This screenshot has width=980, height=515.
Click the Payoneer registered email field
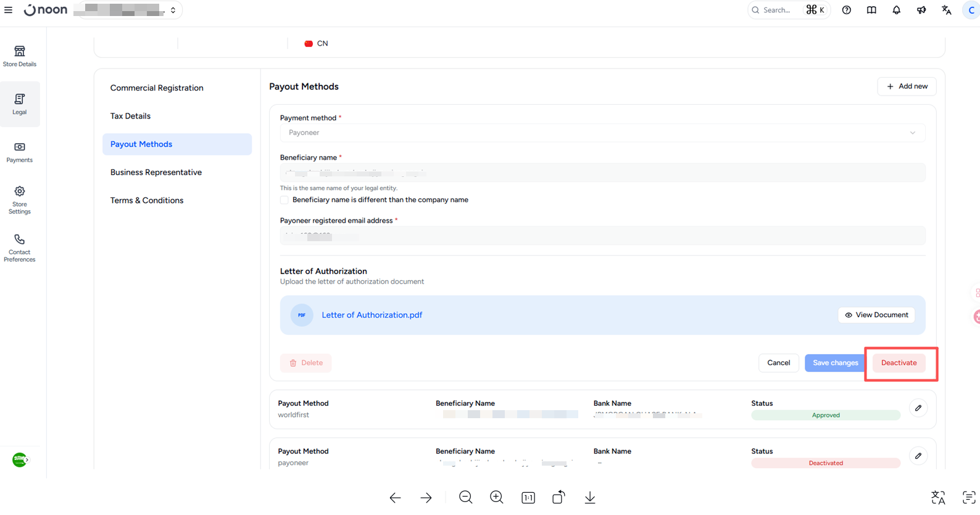602,236
